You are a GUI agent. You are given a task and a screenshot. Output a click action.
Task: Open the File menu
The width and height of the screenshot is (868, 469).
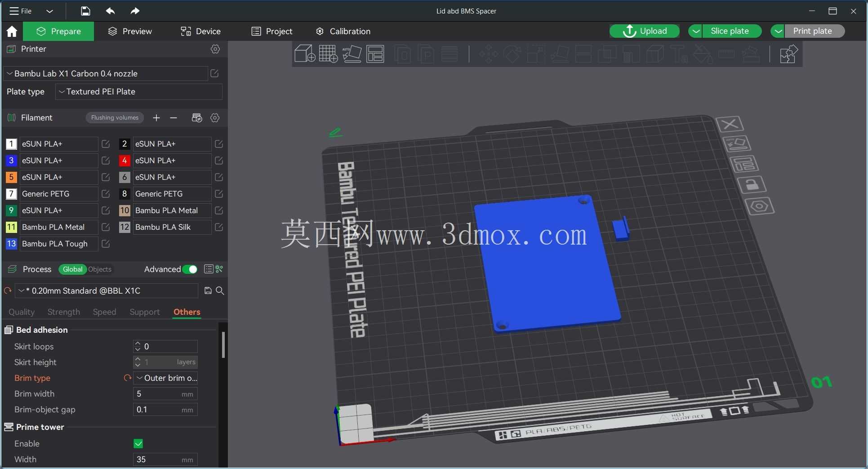pyautogui.click(x=21, y=11)
